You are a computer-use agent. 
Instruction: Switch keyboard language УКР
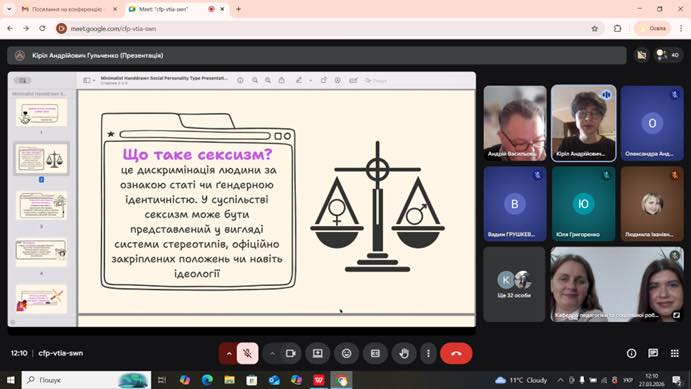pos(628,380)
